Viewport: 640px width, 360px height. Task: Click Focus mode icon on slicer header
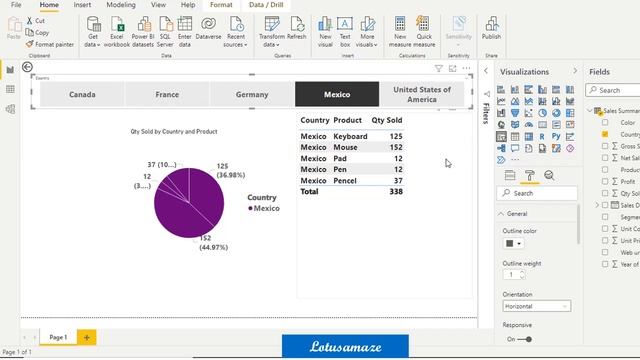click(x=452, y=69)
